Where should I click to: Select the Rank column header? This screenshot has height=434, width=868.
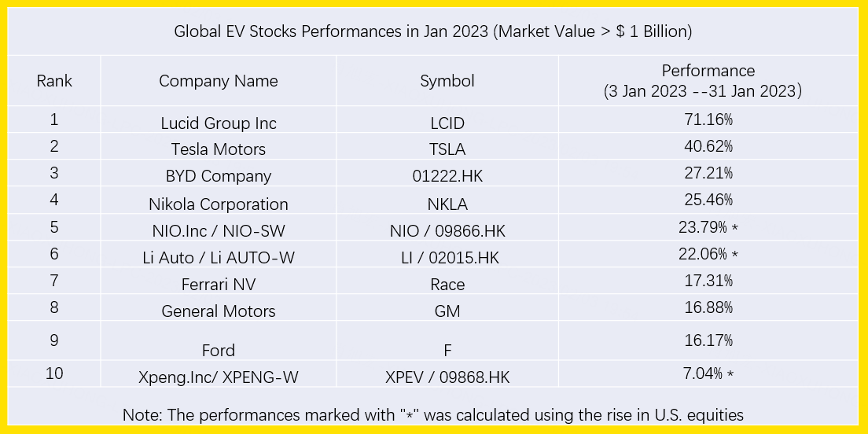pyautogui.click(x=54, y=81)
